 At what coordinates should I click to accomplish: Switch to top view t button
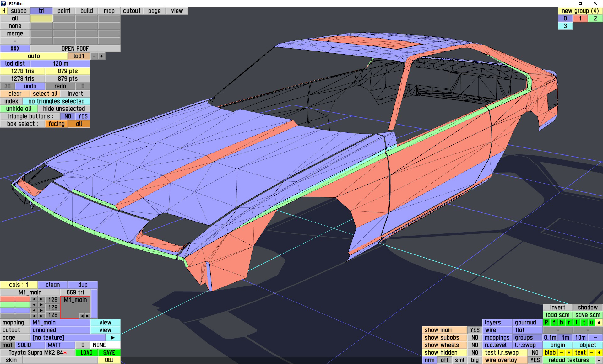pyautogui.click(x=584, y=322)
